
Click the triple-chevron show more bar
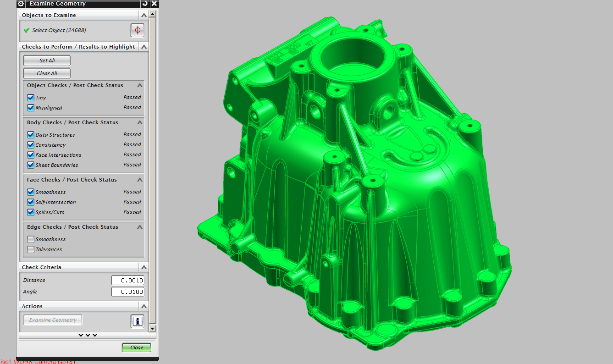(x=88, y=335)
